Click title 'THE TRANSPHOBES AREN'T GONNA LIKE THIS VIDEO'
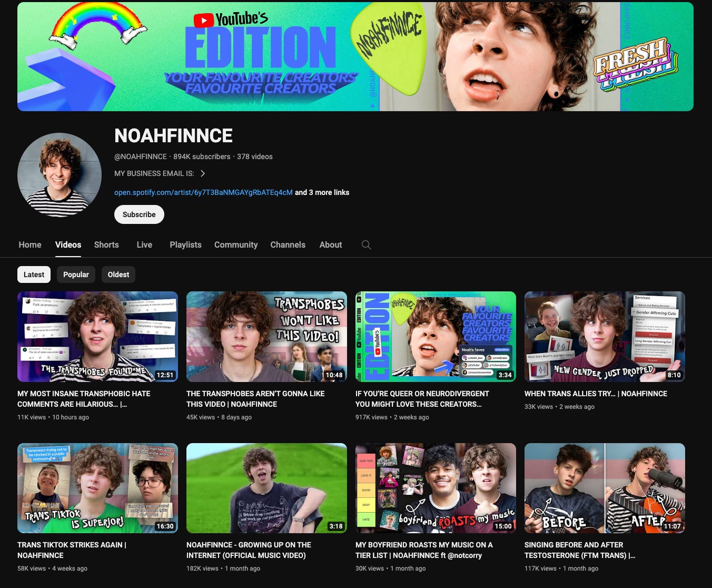The width and height of the screenshot is (712, 588). (255, 399)
